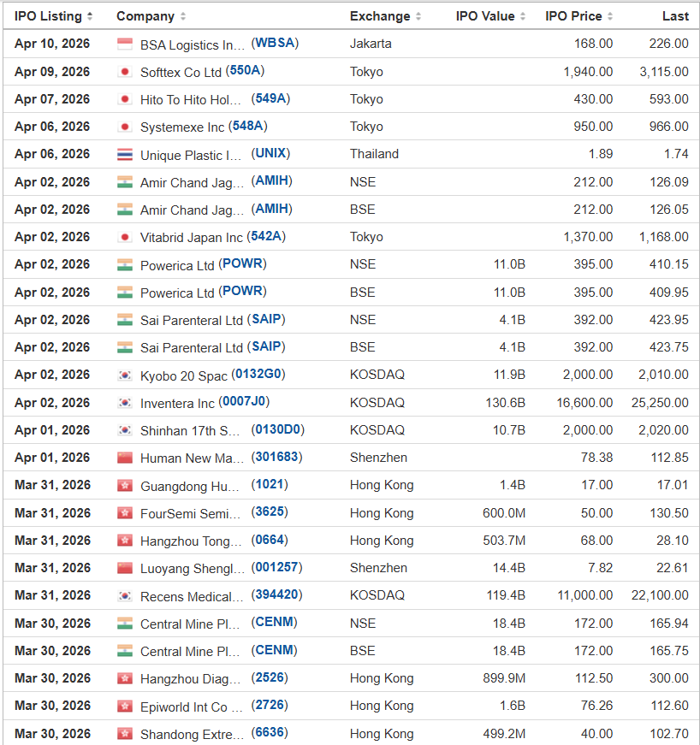Click IPO value 119.4B for Recens Medical
Screen dimensions: 700x745
[506, 595]
